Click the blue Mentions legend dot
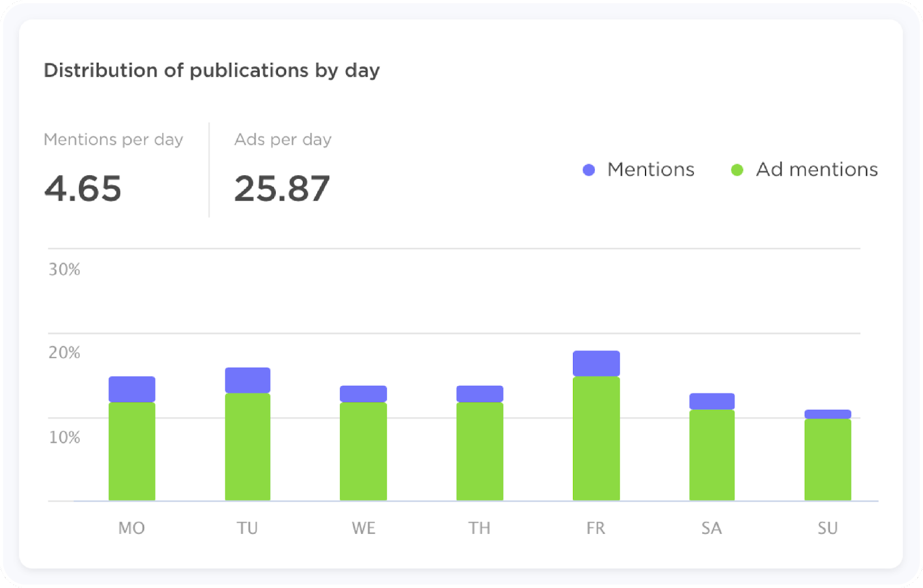This screenshot has width=923, height=588. click(588, 170)
